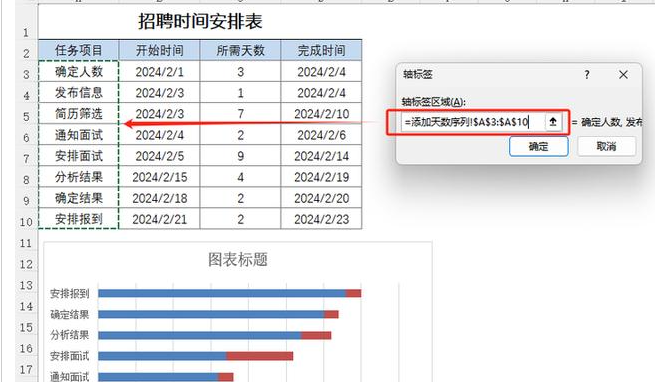
Task: Click the 招聘时间安排表 title cell
Action: (x=200, y=21)
